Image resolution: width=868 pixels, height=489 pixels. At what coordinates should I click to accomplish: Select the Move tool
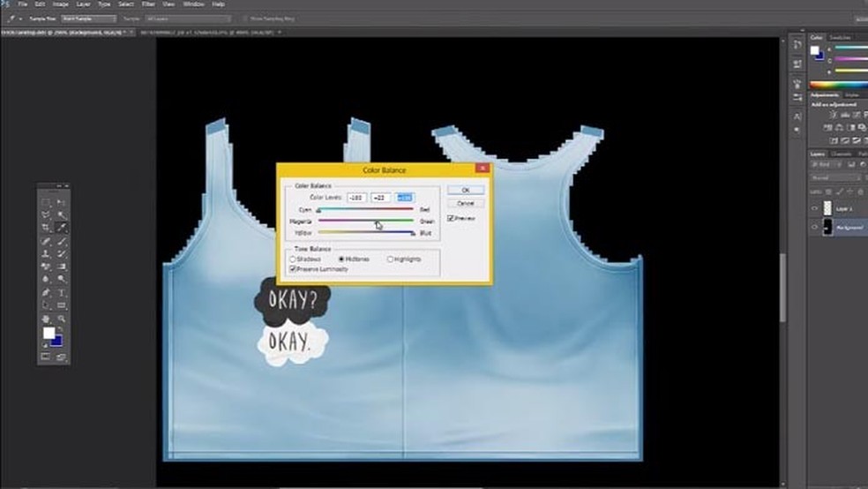point(61,202)
